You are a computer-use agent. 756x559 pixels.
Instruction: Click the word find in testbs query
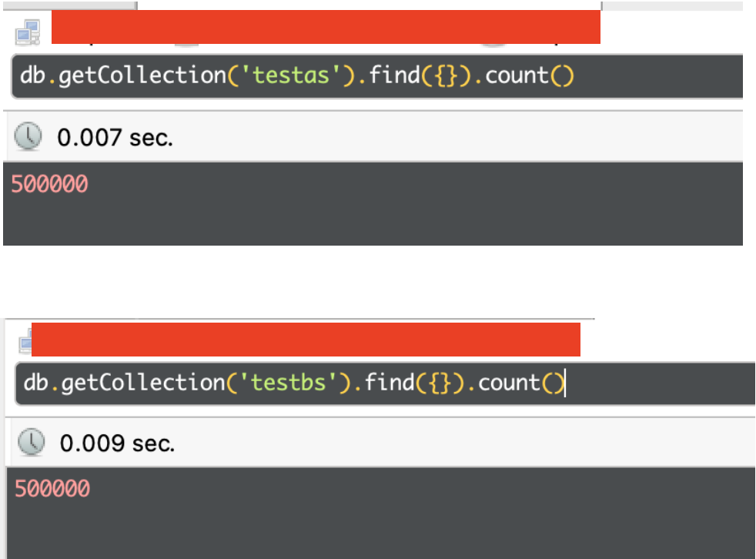(389, 382)
